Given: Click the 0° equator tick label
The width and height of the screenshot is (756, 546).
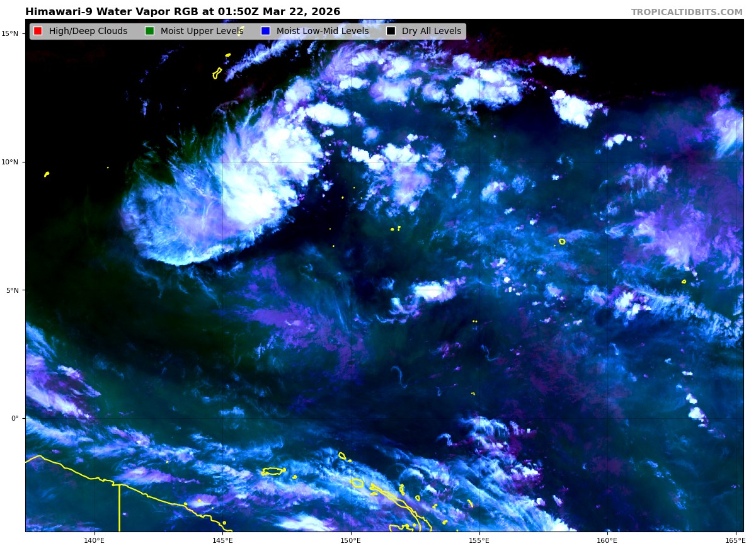Looking at the screenshot, I should pos(16,418).
